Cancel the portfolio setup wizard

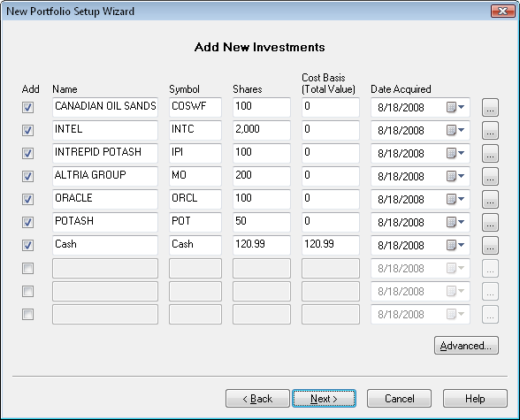click(400, 399)
